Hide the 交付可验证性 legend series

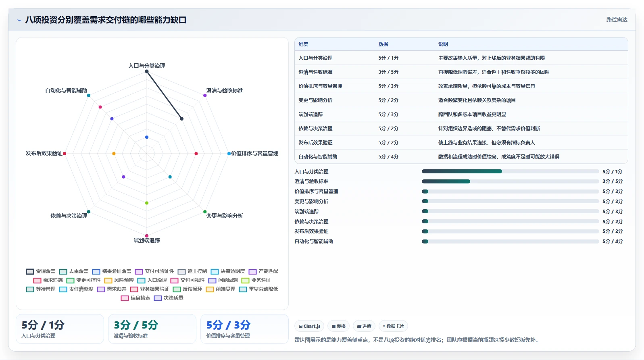[x=154, y=271]
